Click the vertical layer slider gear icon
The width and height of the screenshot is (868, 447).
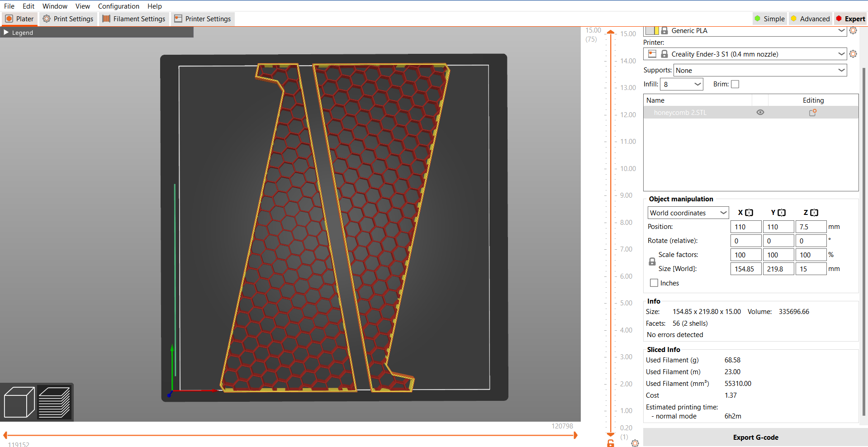[635, 443]
